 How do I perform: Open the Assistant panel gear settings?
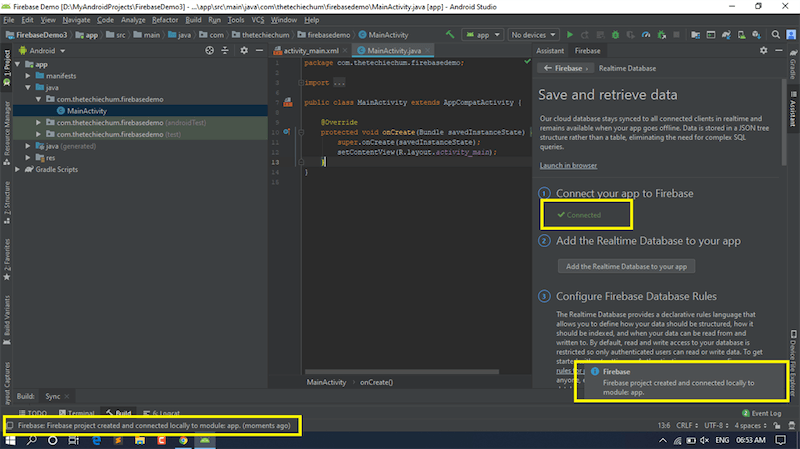click(x=763, y=50)
